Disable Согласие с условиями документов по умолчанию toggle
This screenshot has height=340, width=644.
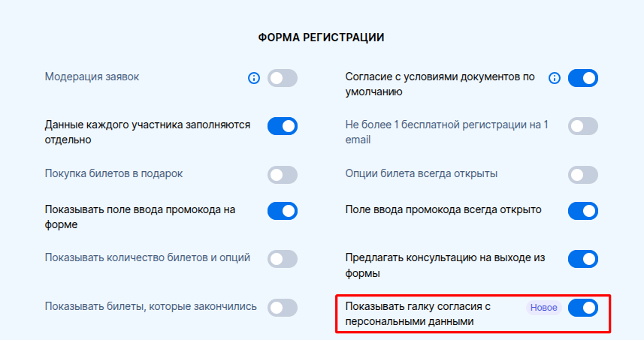[x=583, y=78]
